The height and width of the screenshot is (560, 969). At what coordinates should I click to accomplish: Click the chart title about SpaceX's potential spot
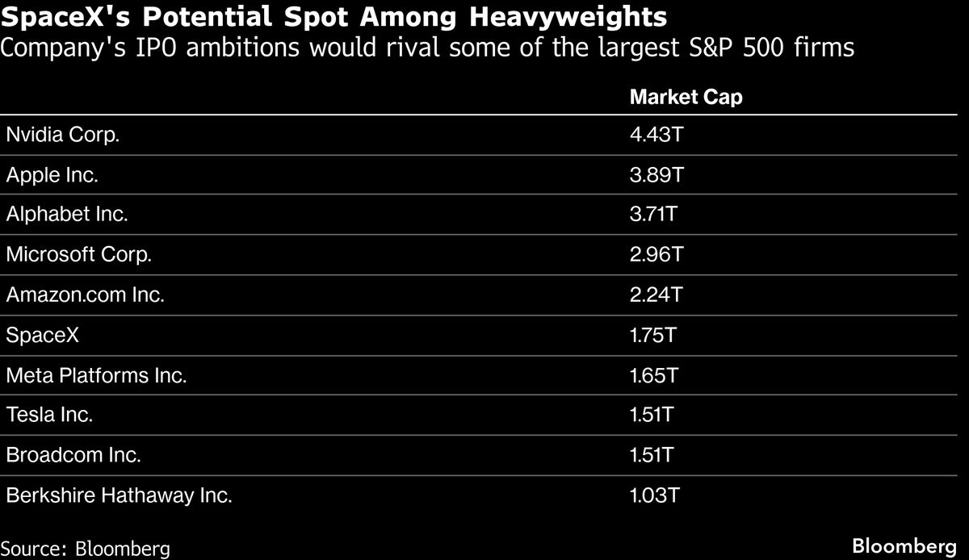click(x=333, y=17)
